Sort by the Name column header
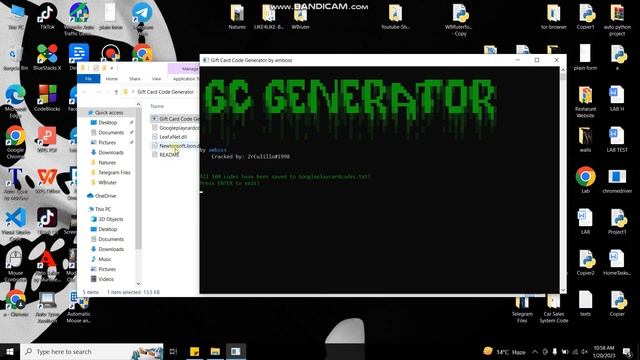 158,106
